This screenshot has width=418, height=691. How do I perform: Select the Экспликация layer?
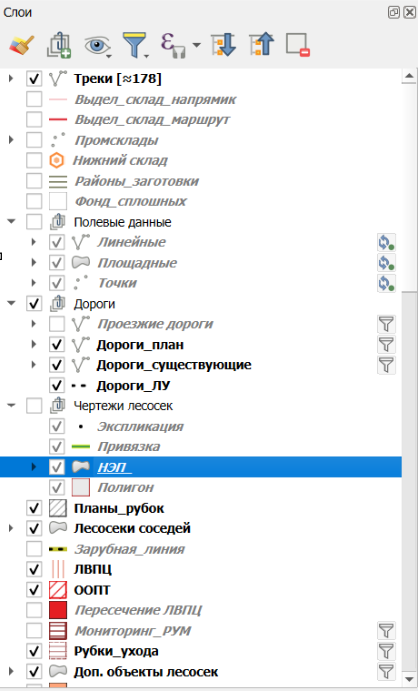tap(140, 427)
